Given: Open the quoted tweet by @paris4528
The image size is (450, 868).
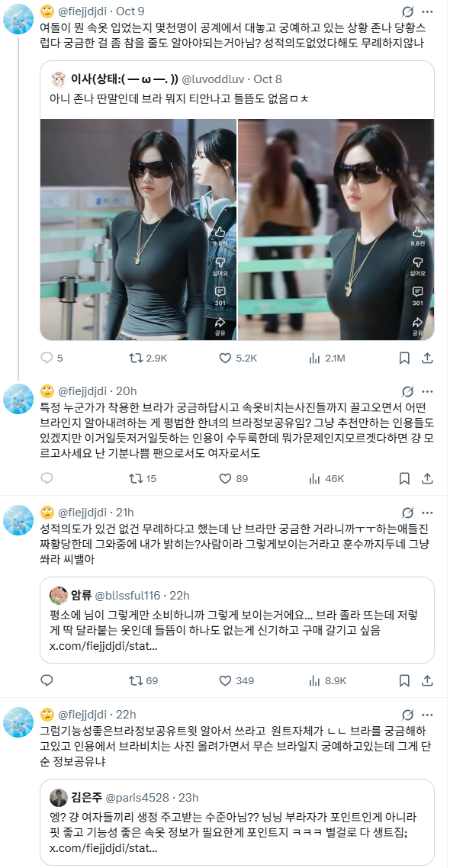Looking at the screenshot, I should (x=237, y=822).
